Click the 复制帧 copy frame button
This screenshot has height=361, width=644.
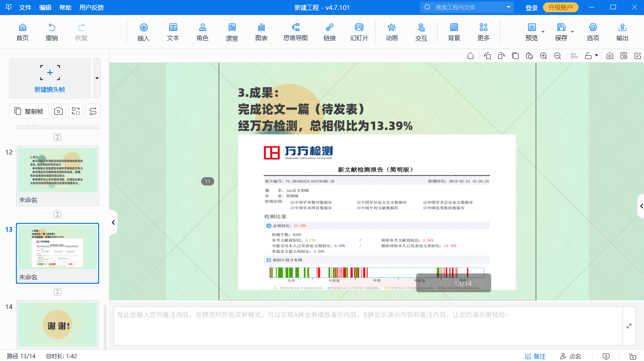pos(29,111)
